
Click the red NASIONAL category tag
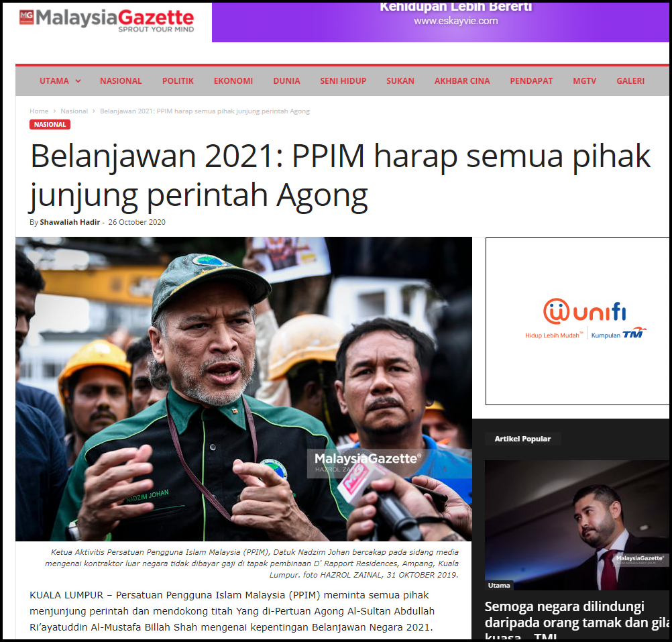pyautogui.click(x=50, y=124)
